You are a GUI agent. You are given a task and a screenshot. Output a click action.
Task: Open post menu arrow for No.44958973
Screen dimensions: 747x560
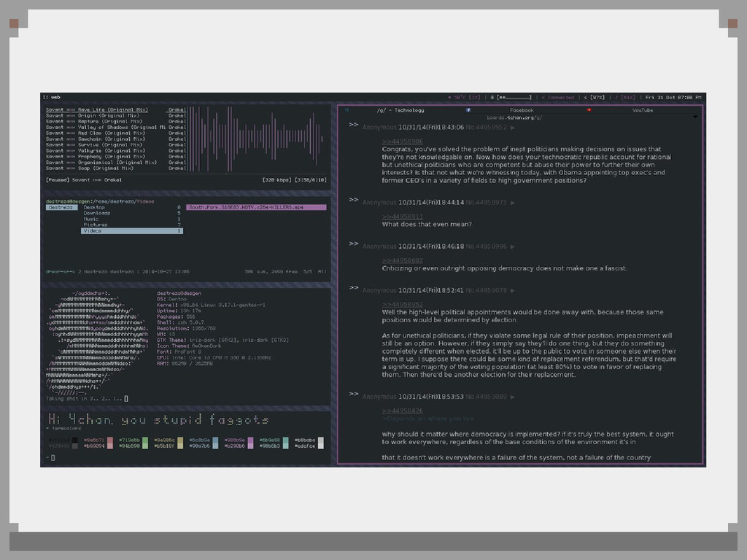(x=512, y=203)
